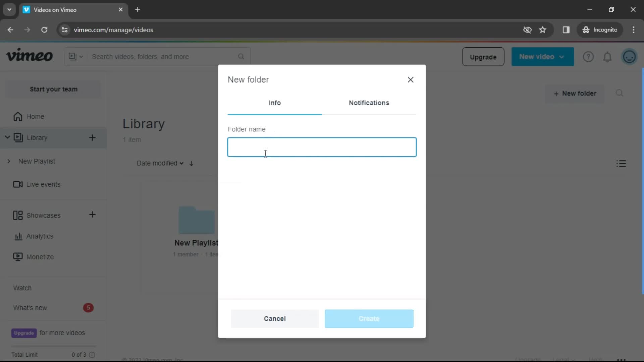This screenshot has width=644, height=362.
Task: Expand the Library tree item
Action: tap(7, 137)
